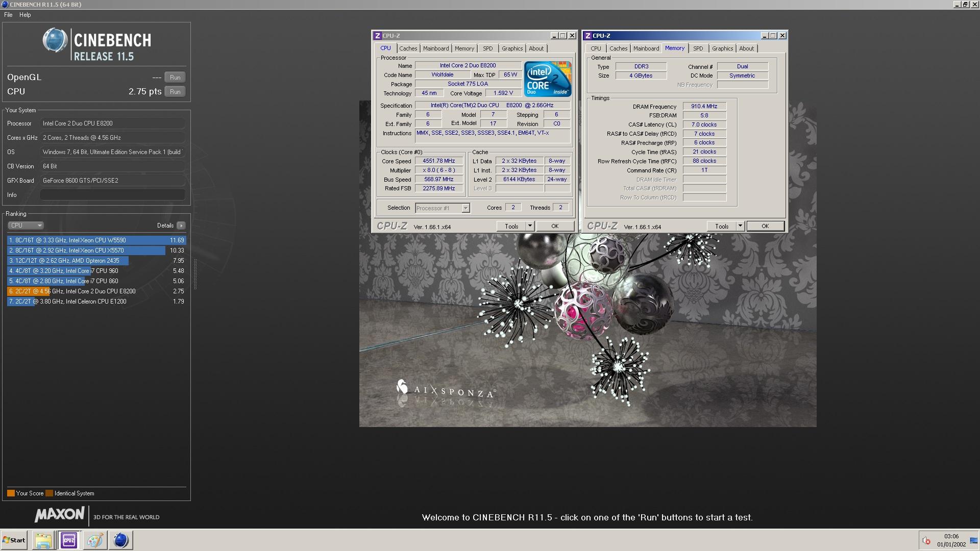Switch to Mainboard tab in left CPU-Z
Viewport: 980px width, 551px height.
[436, 48]
